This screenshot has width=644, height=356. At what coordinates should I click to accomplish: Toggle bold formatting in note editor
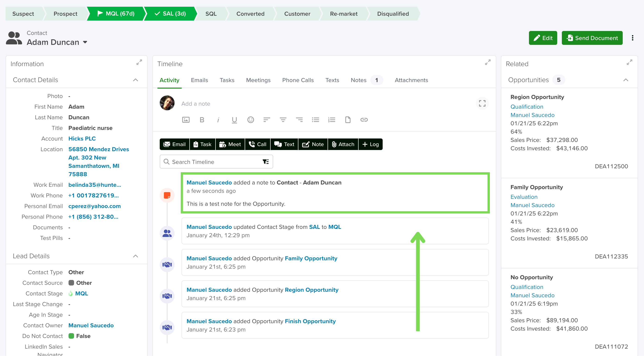202,120
